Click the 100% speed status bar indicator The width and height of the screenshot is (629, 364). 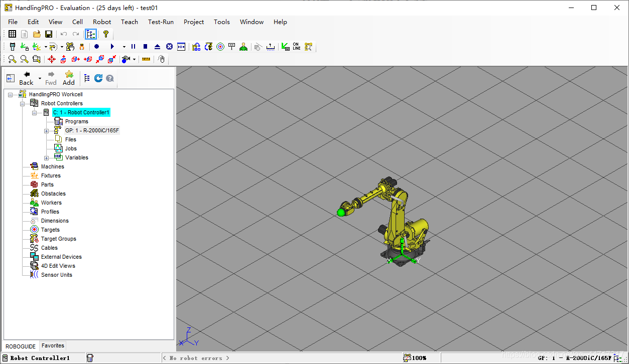pyautogui.click(x=415, y=358)
